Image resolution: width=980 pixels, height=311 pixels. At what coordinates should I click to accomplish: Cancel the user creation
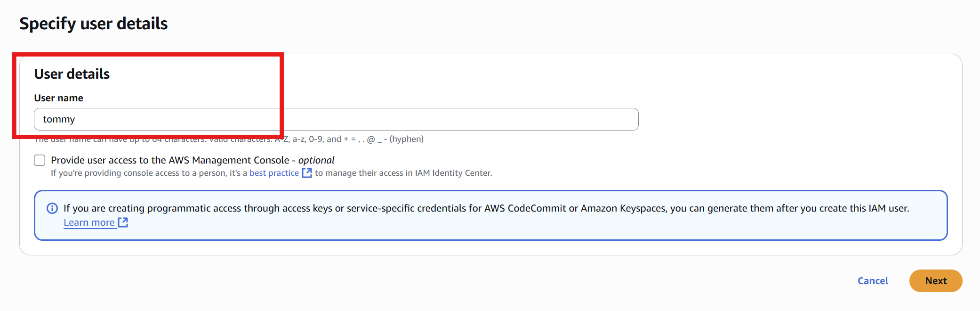pos(873,281)
